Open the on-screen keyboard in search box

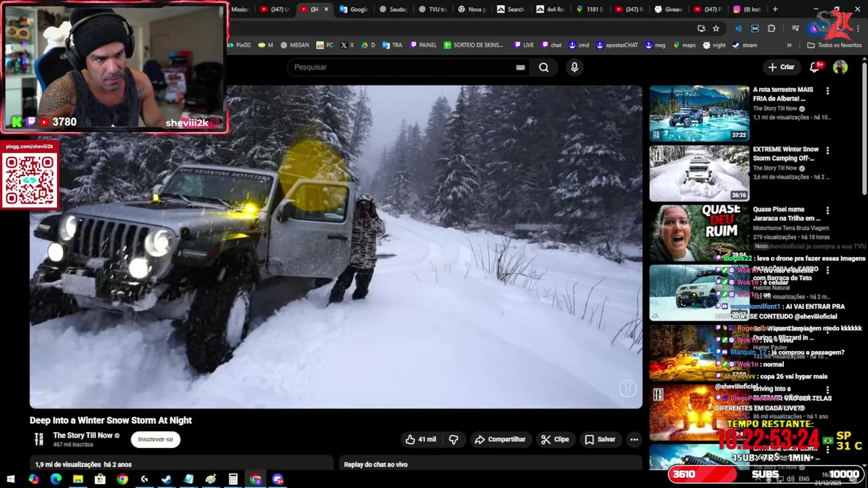pos(520,67)
